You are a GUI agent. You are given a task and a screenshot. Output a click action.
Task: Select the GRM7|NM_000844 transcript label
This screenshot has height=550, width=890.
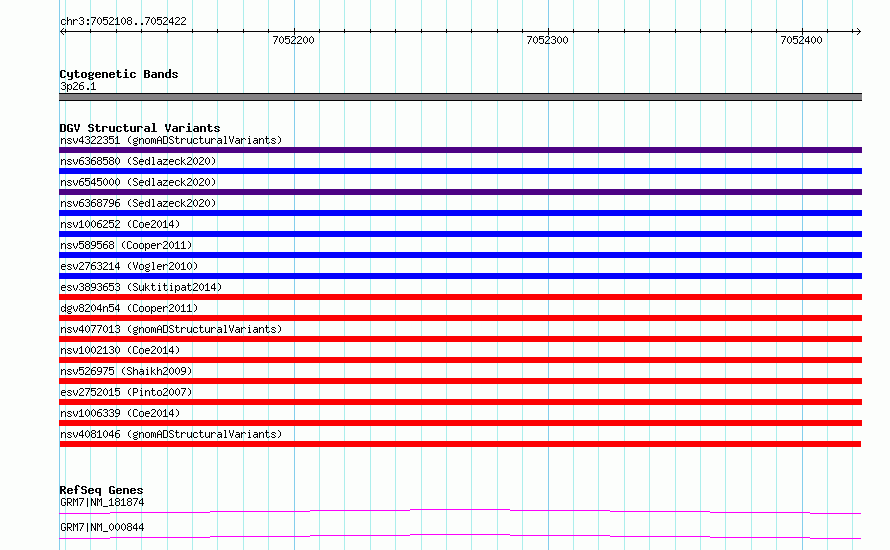[x=102, y=527]
